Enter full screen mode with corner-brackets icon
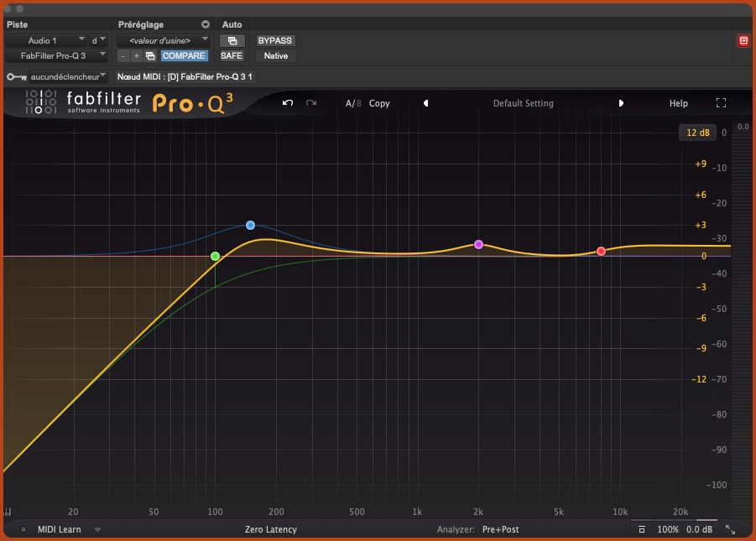The image size is (756, 541). pos(721,103)
